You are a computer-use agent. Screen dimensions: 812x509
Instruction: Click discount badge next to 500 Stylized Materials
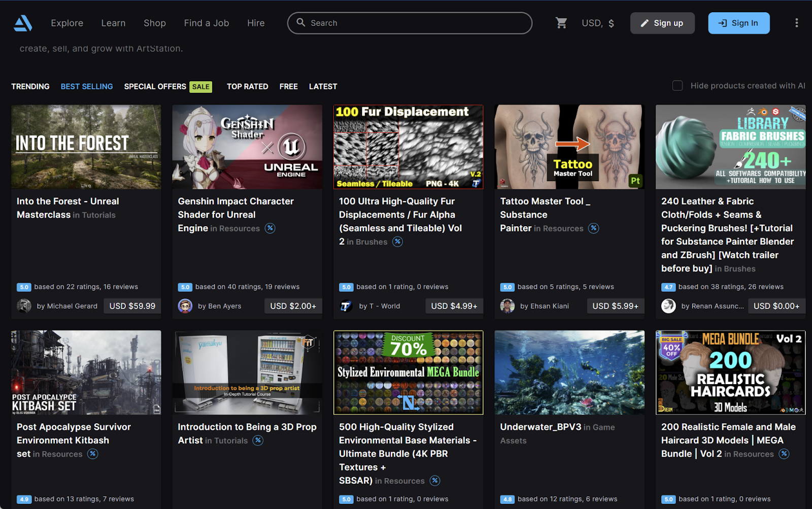click(435, 480)
